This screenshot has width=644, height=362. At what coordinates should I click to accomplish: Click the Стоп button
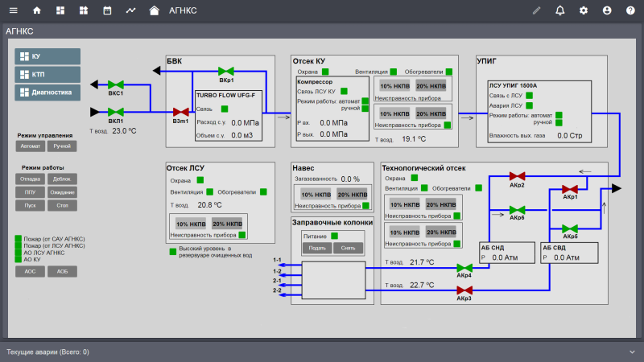(62, 205)
